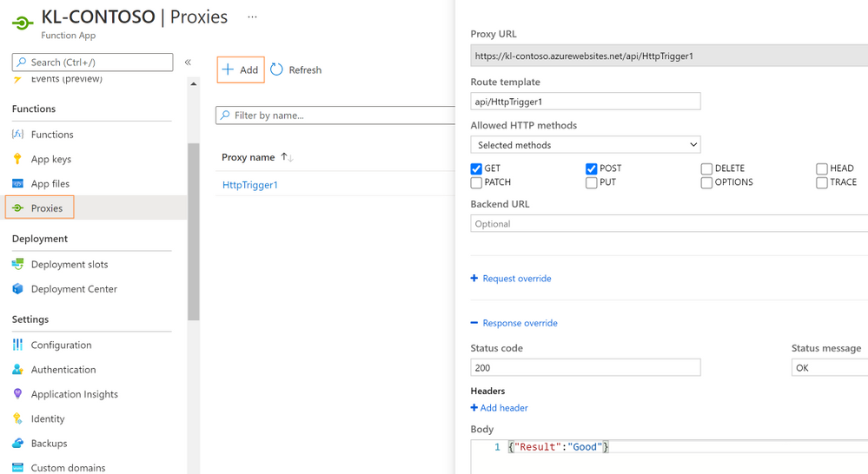Viewport: 868px width, 474px height.
Task: Open Functions in the sidebar menu
Action: (52, 135)
